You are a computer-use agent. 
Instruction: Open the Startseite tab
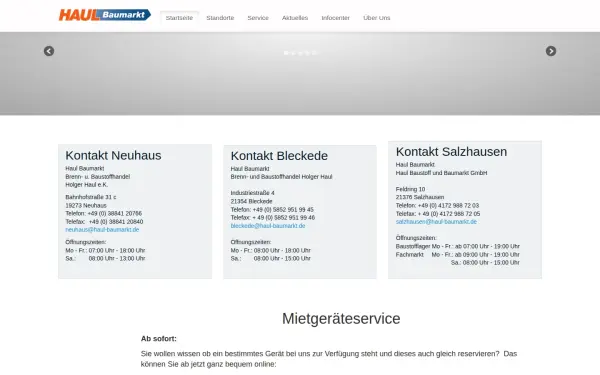pos(179,18)
